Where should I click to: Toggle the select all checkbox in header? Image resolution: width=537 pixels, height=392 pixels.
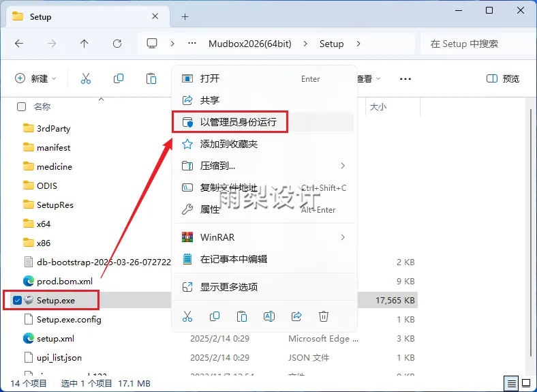click(21, 107)
